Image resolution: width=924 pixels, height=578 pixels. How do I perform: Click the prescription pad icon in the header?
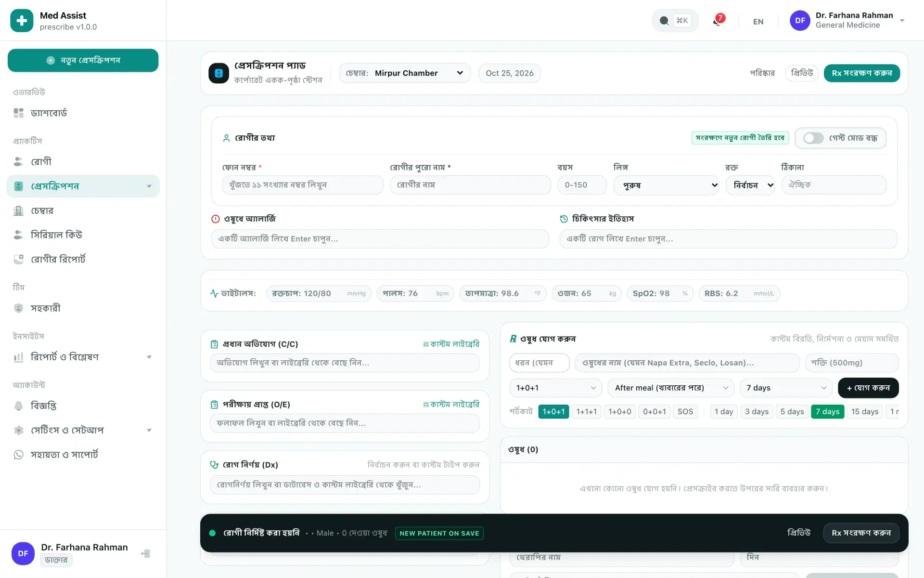pyautogui.click(x=218, y=73)
